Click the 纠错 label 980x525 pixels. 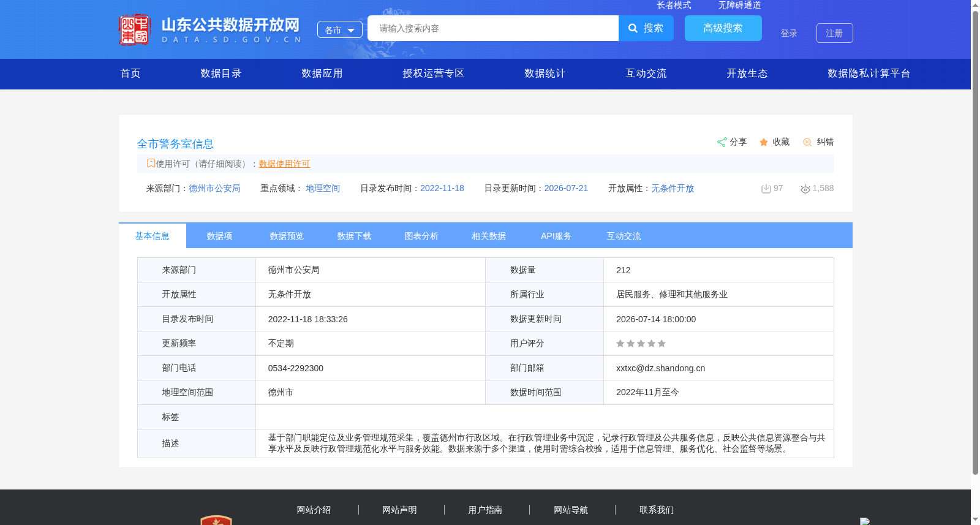[x=825, y=142]
